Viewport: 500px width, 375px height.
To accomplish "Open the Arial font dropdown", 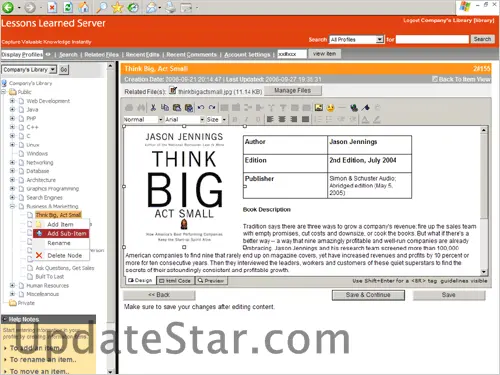I will [x=202, y=119].
